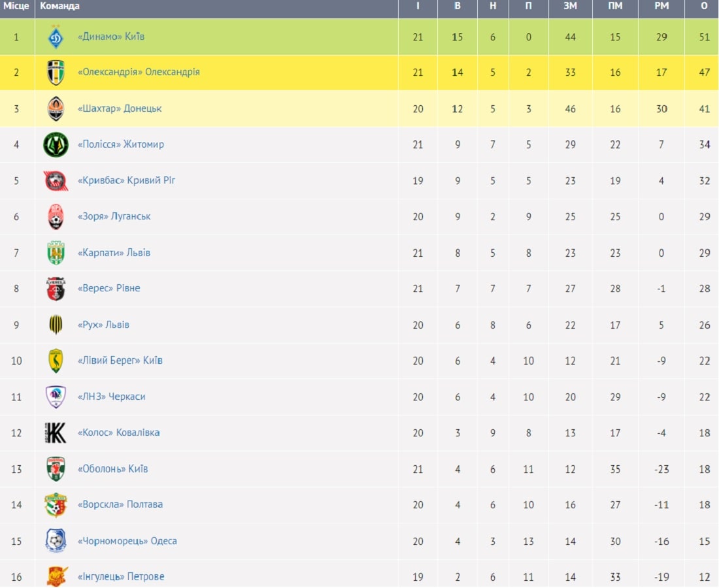Open the «Лівий Берег» Київ team link

tap(120, 360)
